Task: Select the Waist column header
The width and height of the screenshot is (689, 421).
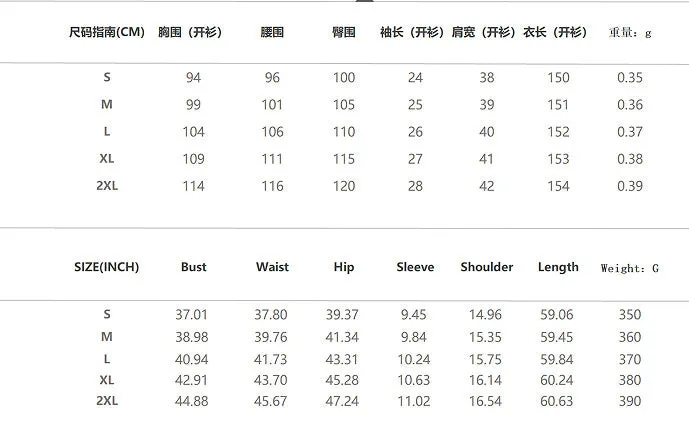Action: (x=272, y=267)
